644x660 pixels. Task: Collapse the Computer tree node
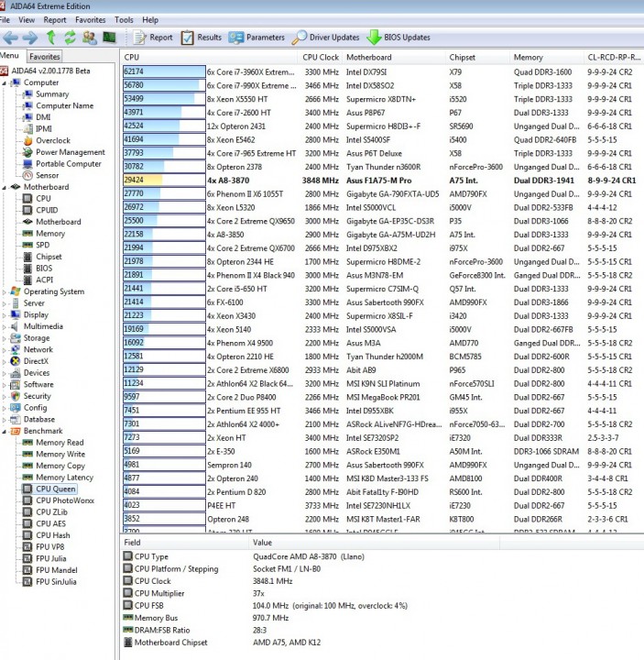click(5, 82)
